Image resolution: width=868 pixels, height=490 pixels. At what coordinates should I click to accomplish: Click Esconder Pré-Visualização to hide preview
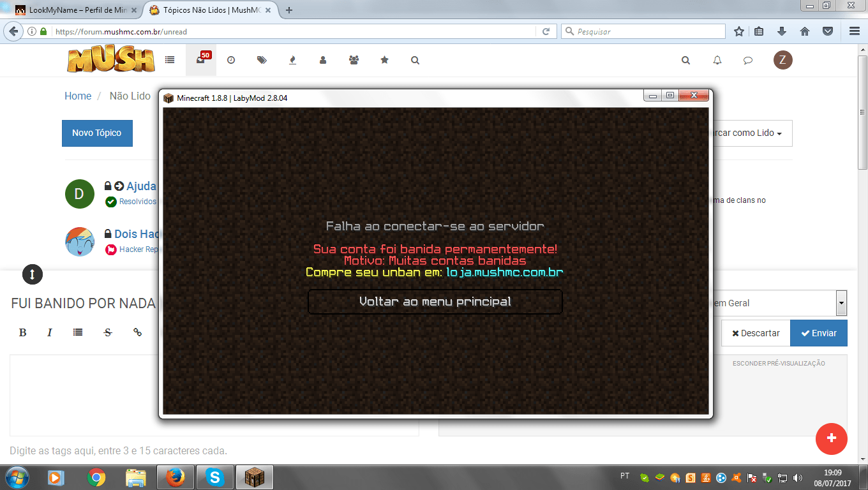point(778,364)
